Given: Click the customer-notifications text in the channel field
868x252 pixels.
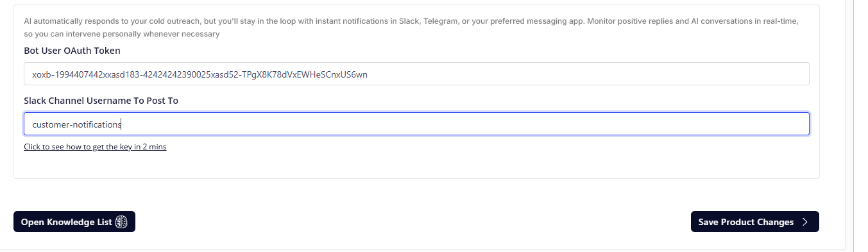Looking at the screenshot, I should pyautogui.click(x=76, y=125).
